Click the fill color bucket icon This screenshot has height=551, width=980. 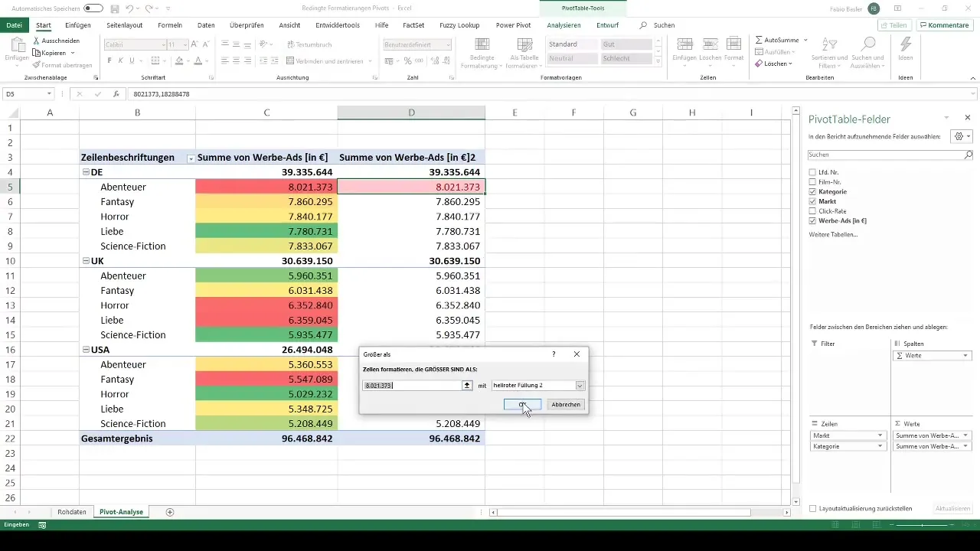coord(178,60)
